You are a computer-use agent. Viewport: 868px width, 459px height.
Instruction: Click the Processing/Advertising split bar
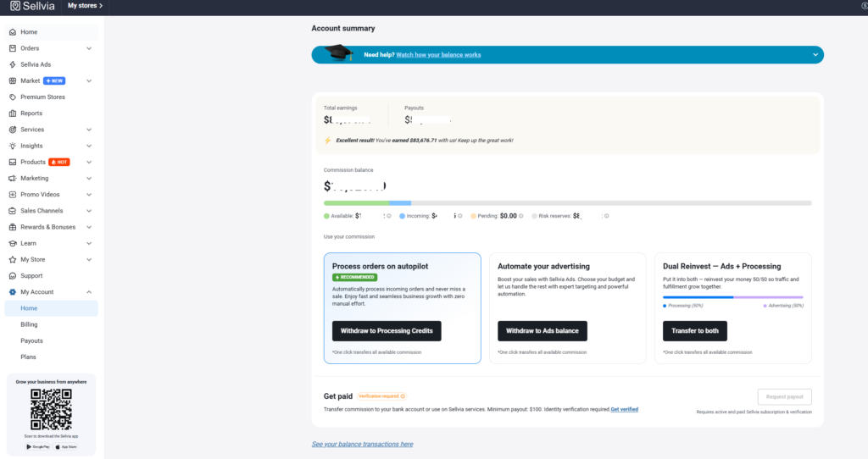tap(733, 297)
